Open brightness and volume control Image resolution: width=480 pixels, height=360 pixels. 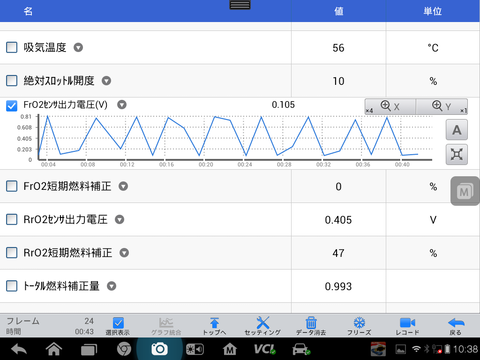[x=195, y=349]
